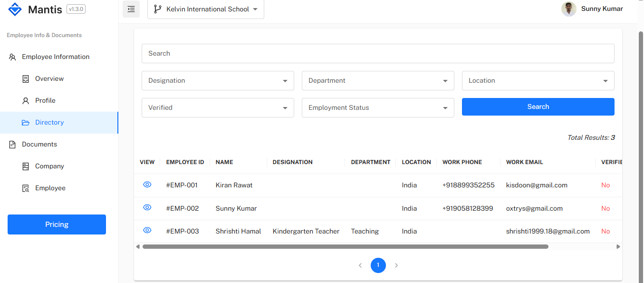Go to Employee documents in sidebar
Viewport: 644px width, 283px height.
pos(59,188)
